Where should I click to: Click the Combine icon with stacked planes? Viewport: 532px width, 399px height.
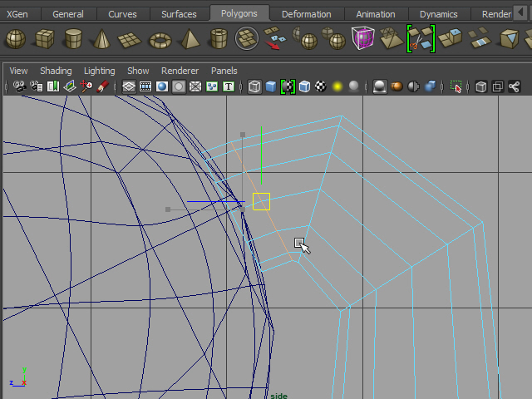(247, 38)
